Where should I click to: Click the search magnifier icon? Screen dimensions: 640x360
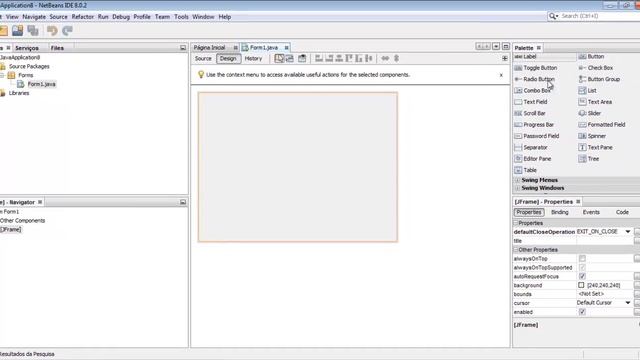(553, 16)
